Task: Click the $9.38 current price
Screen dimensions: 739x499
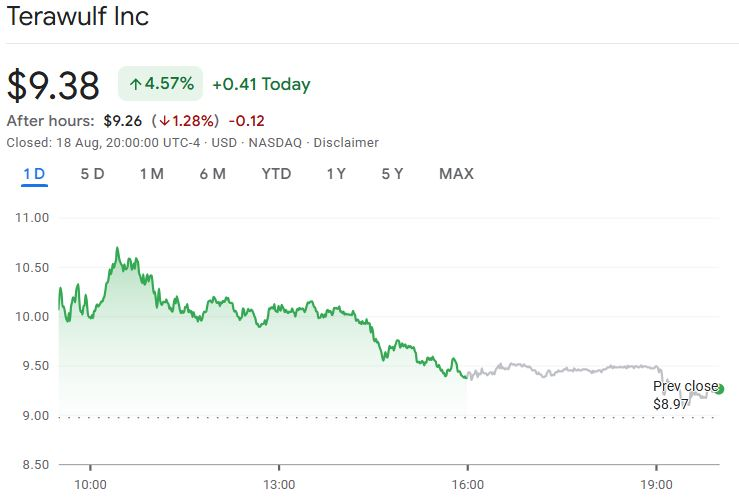Action: (53, 85)
